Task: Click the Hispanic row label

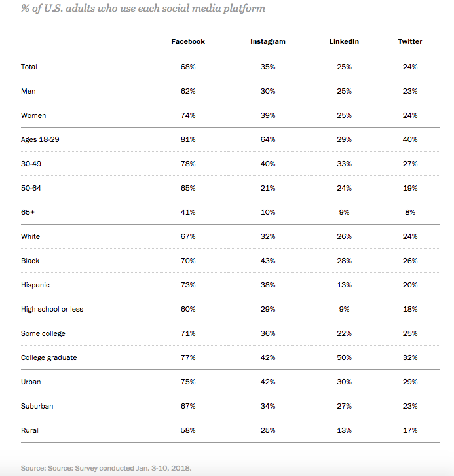Action: click(35, 285)
